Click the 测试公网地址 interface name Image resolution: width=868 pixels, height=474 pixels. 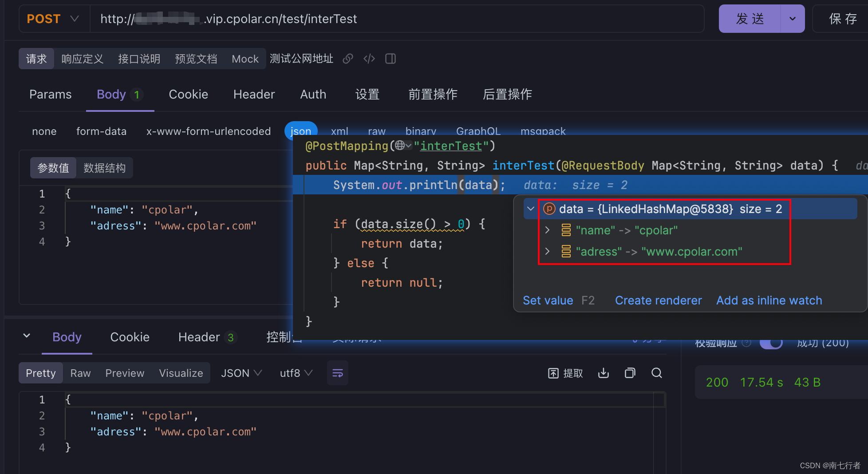pyautogui.click(x=301, y=59)
